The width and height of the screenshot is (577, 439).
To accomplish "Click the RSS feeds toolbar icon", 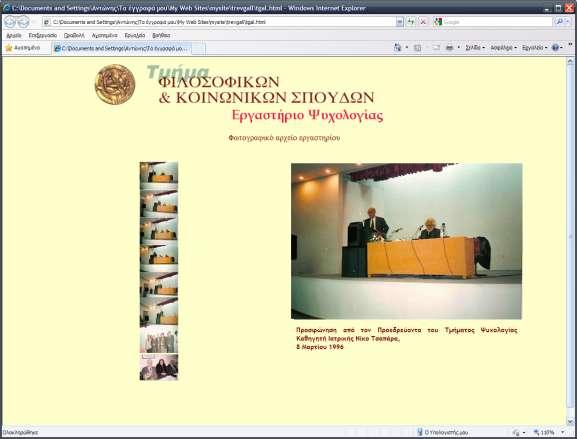I will click(417, 48).
